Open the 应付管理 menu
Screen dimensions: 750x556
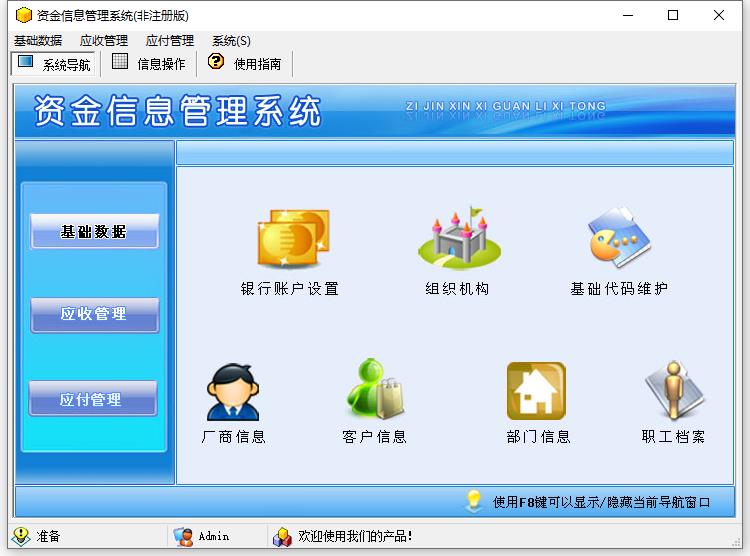[x=170, y=41]
